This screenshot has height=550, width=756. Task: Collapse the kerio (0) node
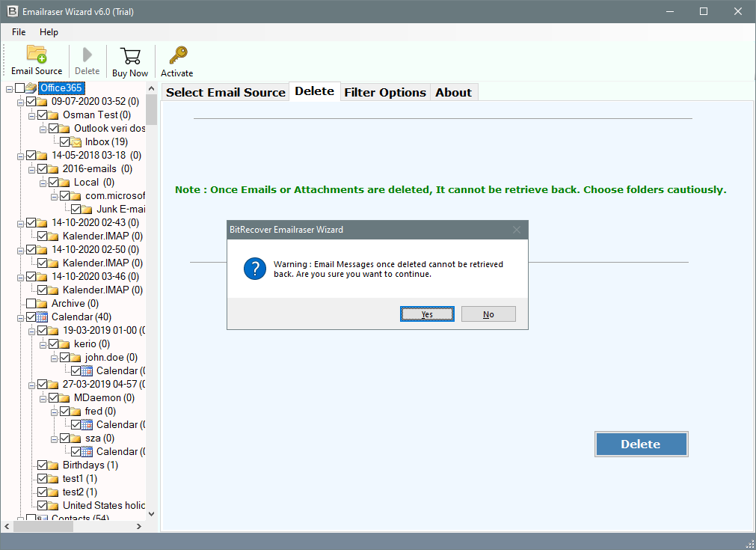click(43, 345)
